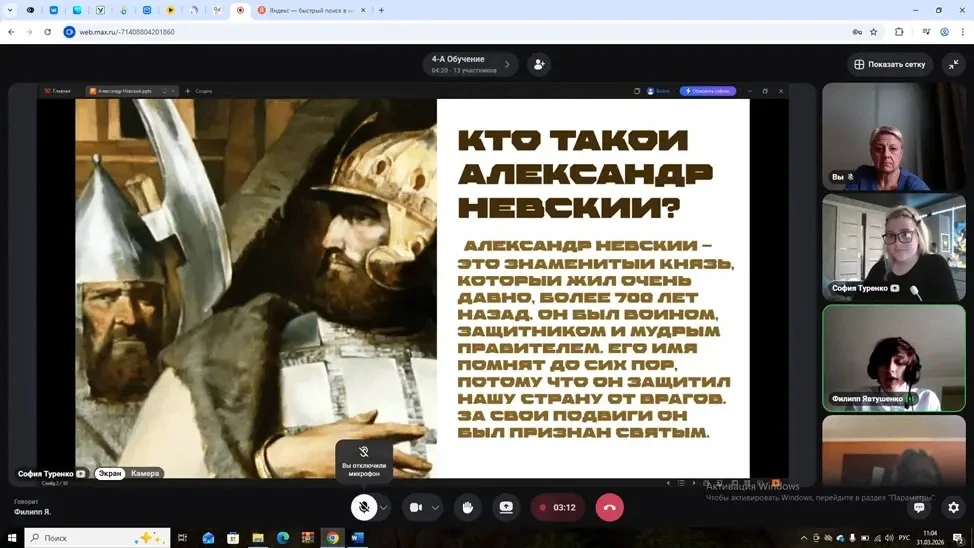This screenshot has width=974, height=548.
Task: Click the Обновить сейчас button in shared window
Action: coord(708,91)
